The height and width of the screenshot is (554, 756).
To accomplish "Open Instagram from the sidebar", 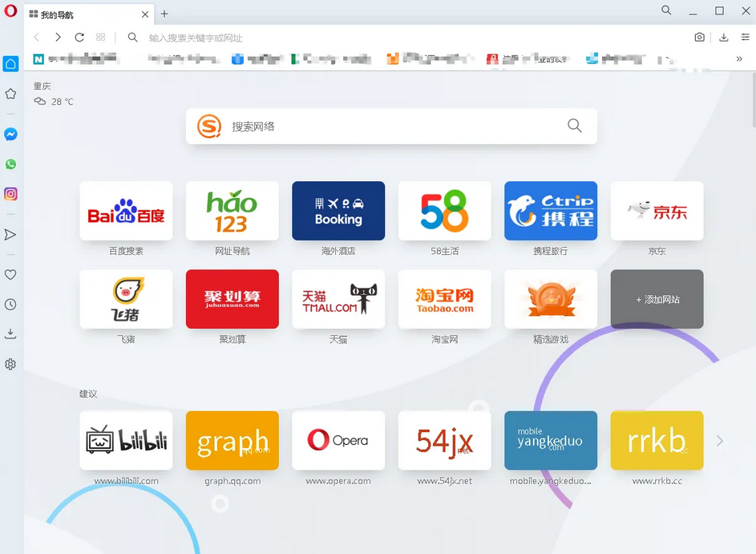I will point(10,193).
